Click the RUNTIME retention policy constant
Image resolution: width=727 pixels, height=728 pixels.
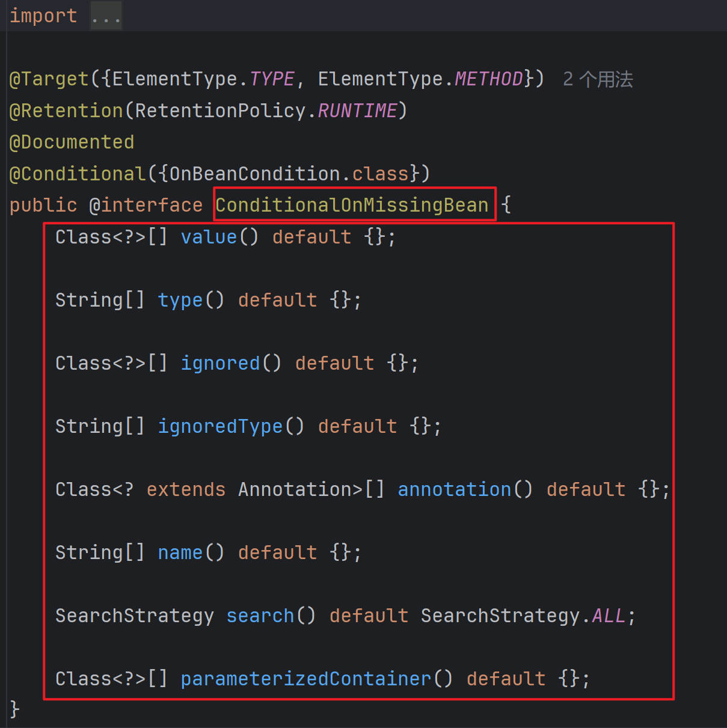357,111
